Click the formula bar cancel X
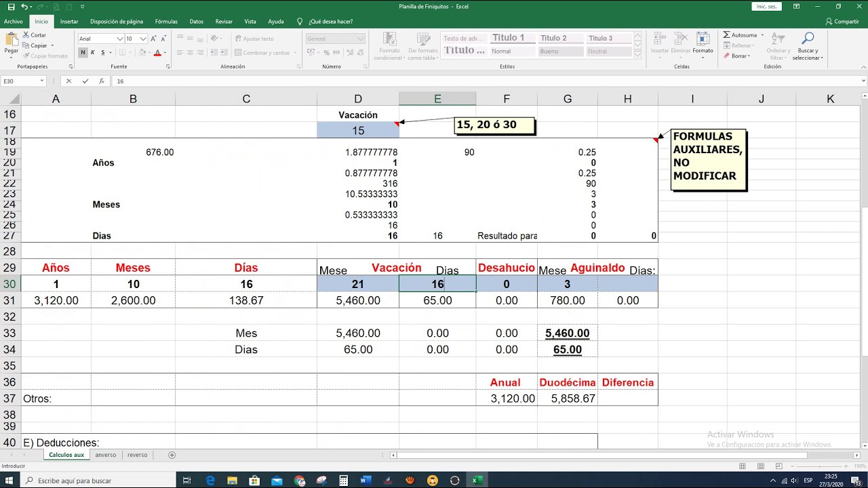This screenshot has height=488, width=868. tap(68, 81)
